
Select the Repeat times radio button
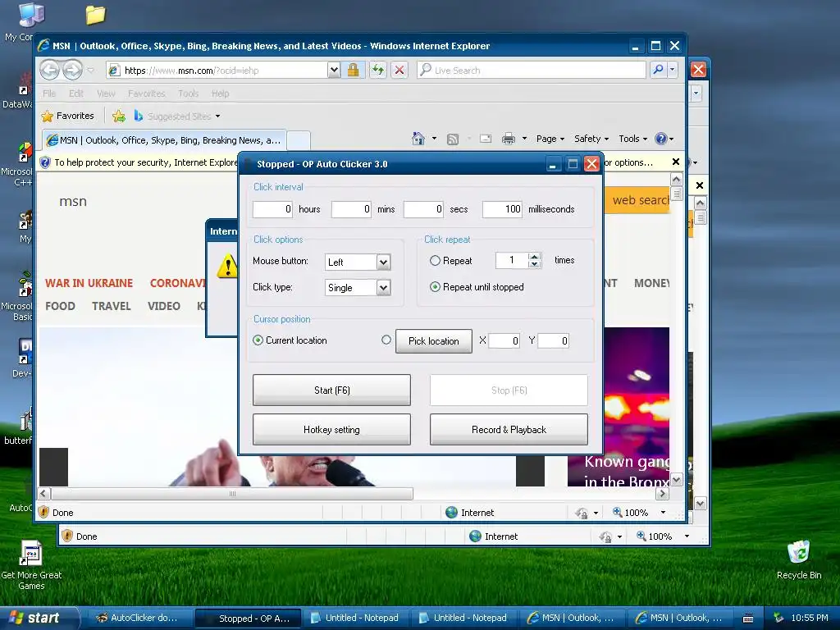coord(435,260)
